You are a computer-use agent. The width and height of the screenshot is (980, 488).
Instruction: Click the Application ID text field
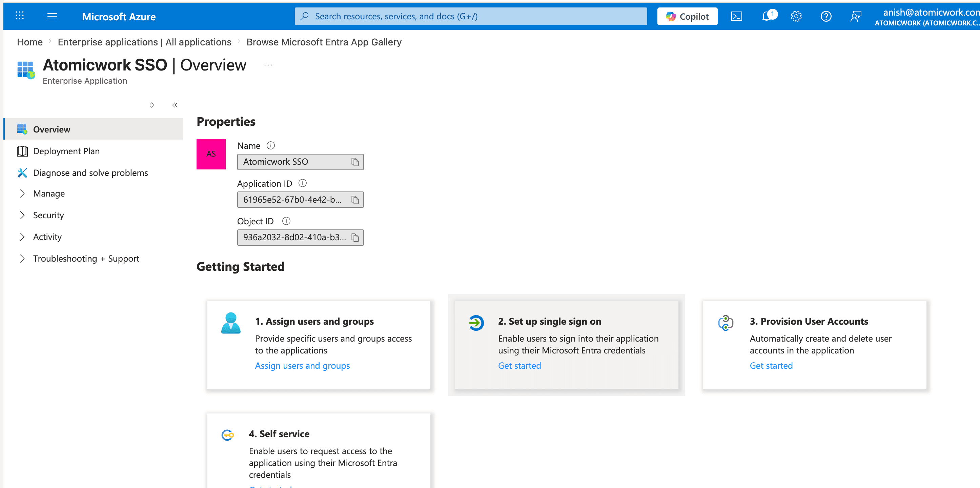[x=301, y=200]
